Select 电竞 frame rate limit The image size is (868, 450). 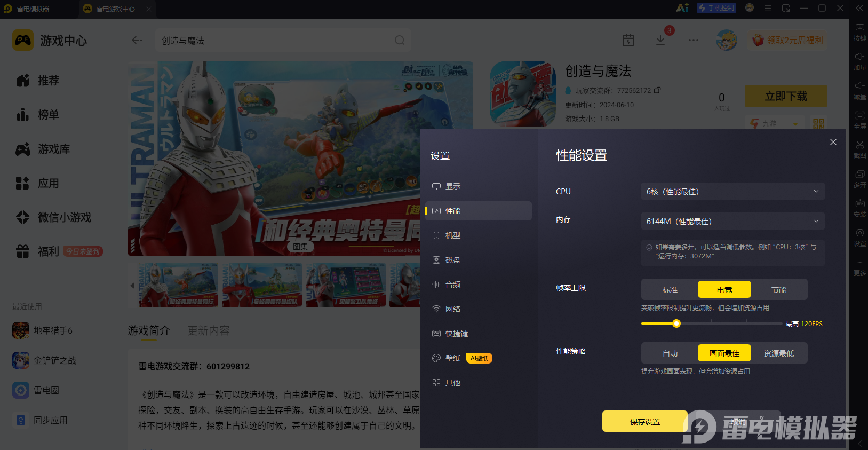tap(724, 289)
